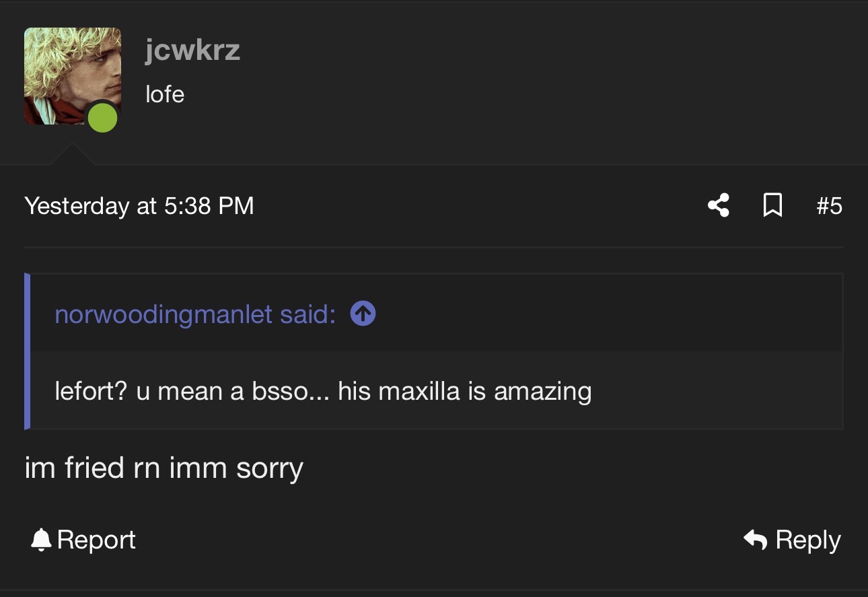Click the curved reply arrow icon

(x=756, y=540)
